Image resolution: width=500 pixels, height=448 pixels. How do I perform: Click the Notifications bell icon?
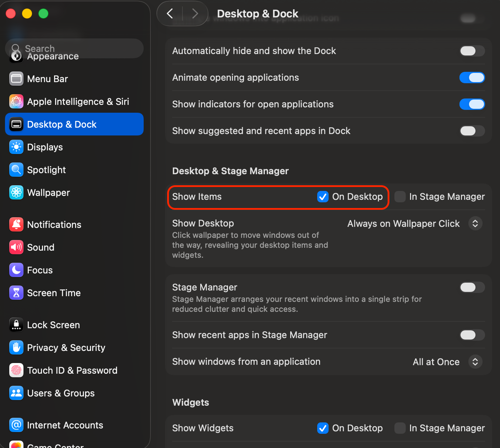(16, 224)
